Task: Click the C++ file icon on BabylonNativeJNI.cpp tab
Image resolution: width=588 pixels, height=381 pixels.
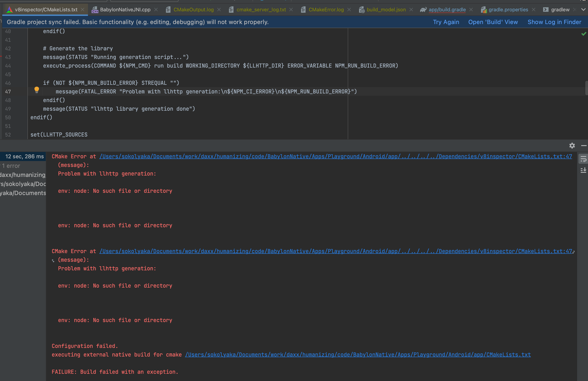Action: pyautogui.click(x=95, y=10)
